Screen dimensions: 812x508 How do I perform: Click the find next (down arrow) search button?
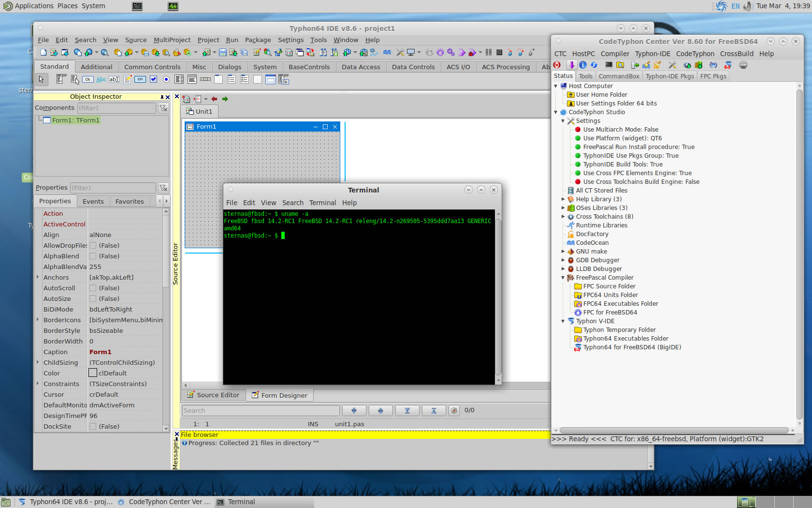click(x=354, y=410)
